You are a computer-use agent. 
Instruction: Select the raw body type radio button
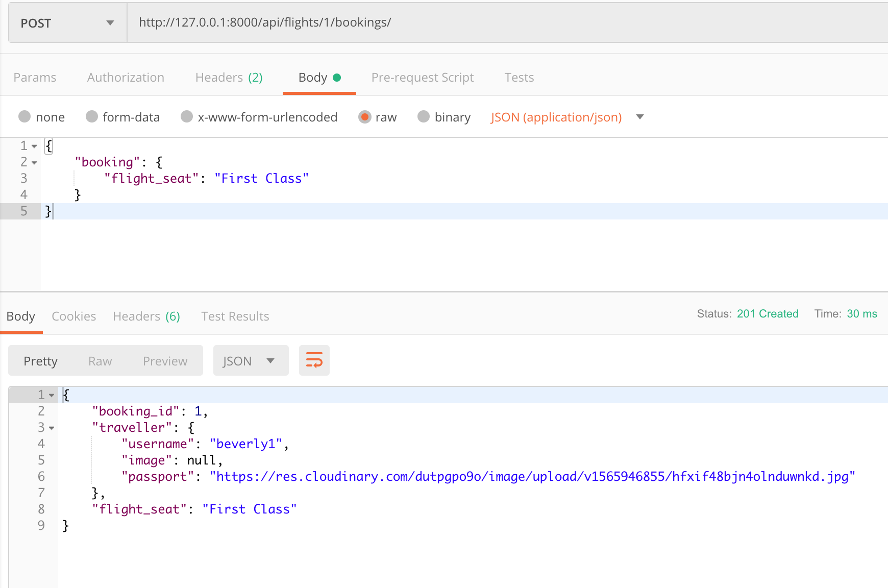(365, 117)
